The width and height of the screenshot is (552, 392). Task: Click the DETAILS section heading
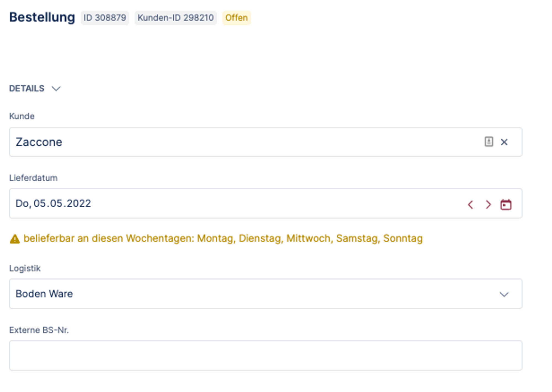click(x=27, y=88)
